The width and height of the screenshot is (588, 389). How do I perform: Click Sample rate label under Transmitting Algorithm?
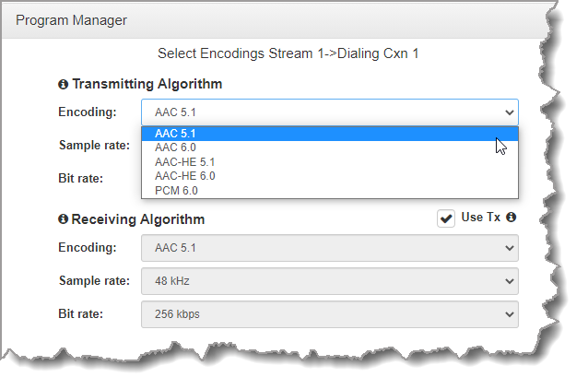tap(92, 146)
